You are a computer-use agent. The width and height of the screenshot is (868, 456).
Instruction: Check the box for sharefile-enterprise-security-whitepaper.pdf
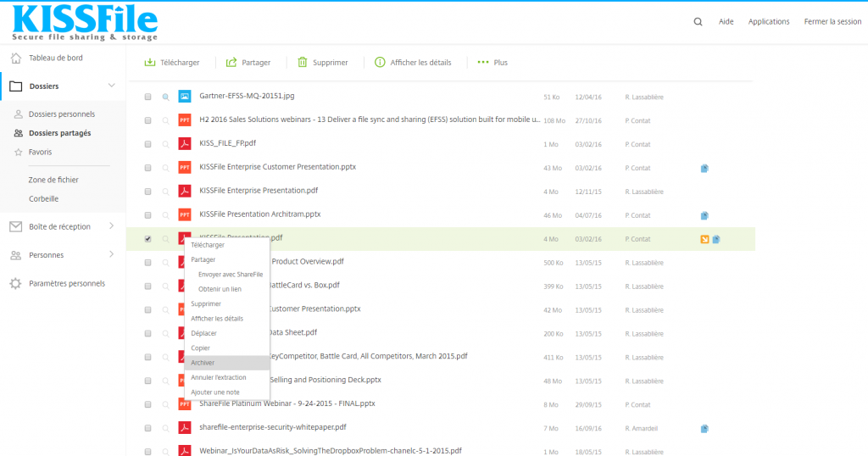click(147, 429)
